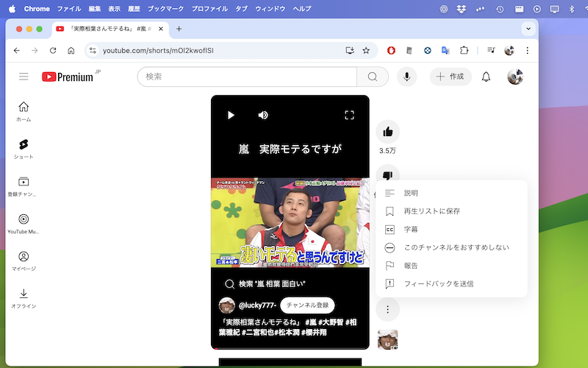Open 登録チャンネル subscriptions in sidebar
The height and width of the screenshot is (368, 588).
tap(24, 187)
